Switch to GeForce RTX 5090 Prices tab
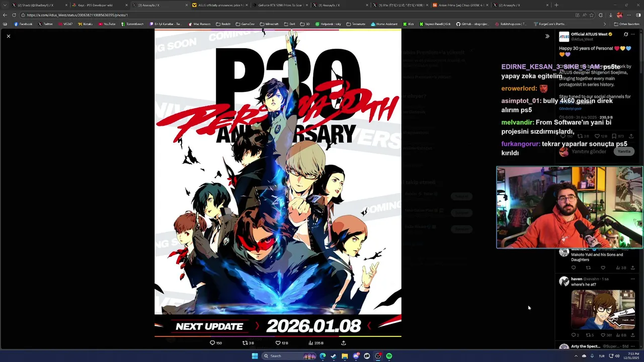Image resolution: width=644 pixels, height=362 pixels. [280, 5]
